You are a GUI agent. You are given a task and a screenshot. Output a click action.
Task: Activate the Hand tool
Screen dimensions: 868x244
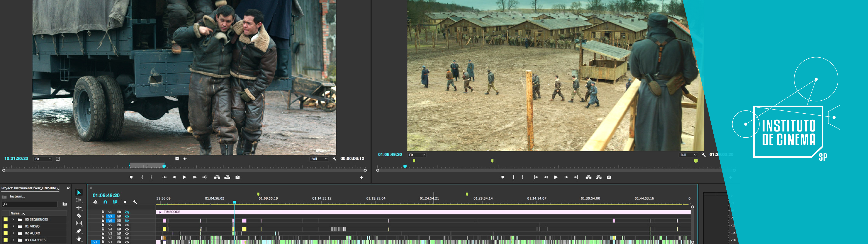coord(79,239)
